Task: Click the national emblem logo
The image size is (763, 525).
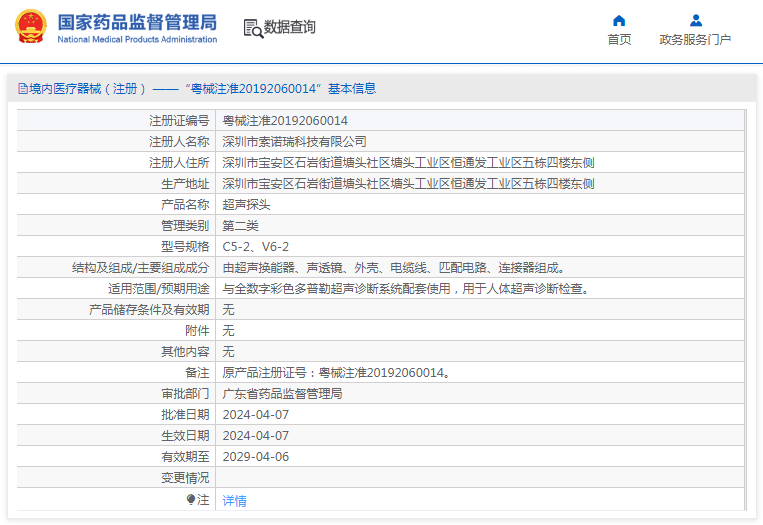Action: pos(31,27)
